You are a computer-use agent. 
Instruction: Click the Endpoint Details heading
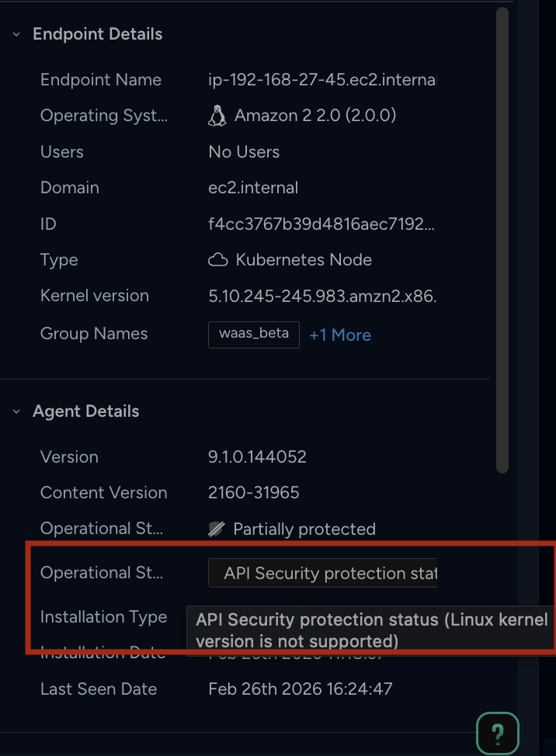point(97,34)
